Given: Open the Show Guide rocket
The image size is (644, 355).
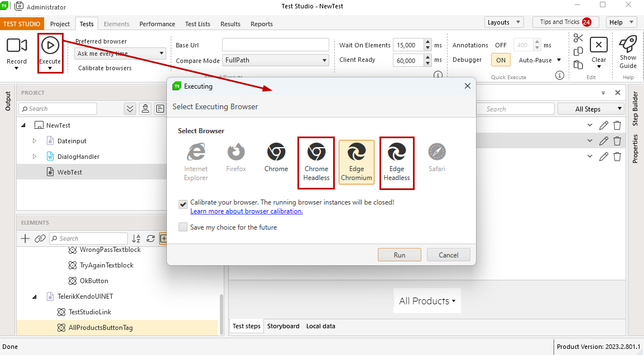Looking at the screenshot, I should tap(628, 44).
